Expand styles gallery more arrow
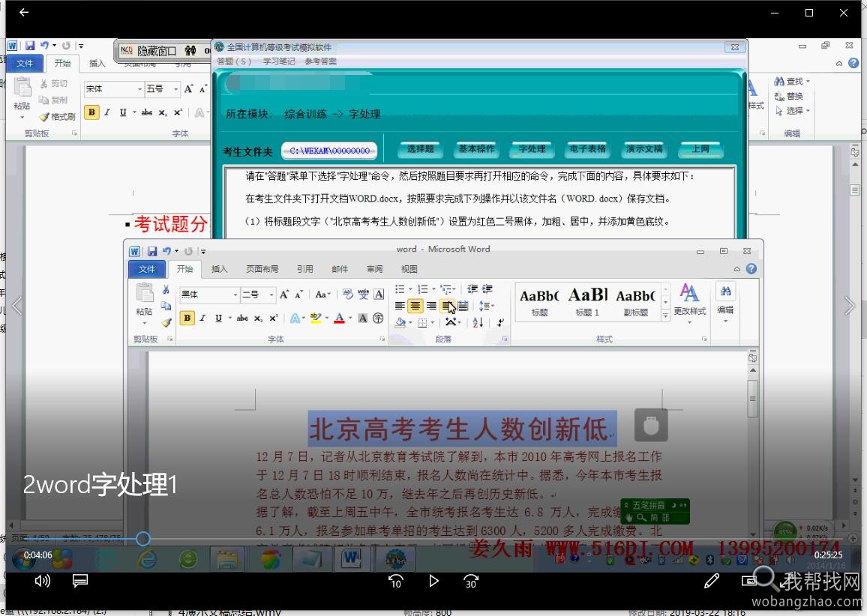 coord(666,315)
